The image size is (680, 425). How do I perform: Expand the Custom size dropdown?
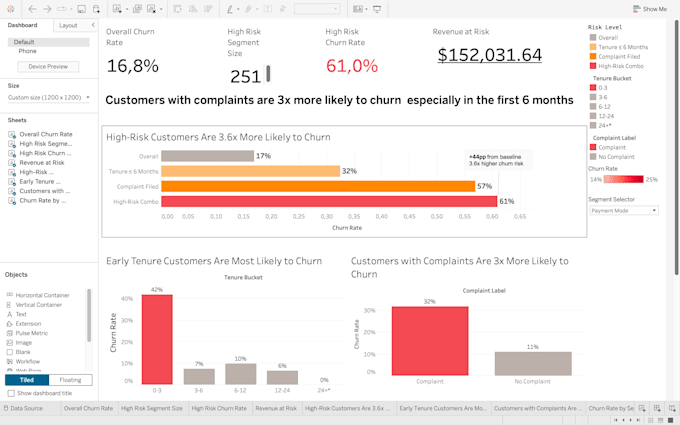49,98
